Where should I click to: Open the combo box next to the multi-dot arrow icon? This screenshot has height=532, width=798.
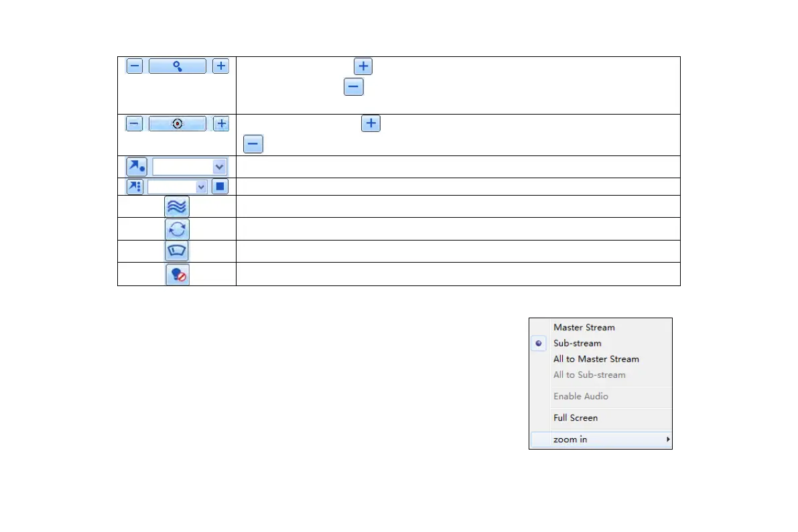[177, 187]
